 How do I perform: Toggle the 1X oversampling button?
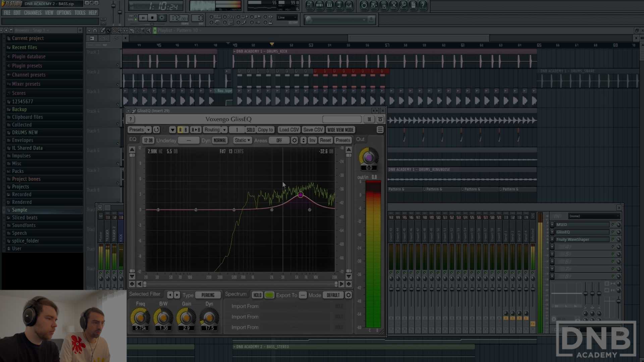tap(369, 119)
